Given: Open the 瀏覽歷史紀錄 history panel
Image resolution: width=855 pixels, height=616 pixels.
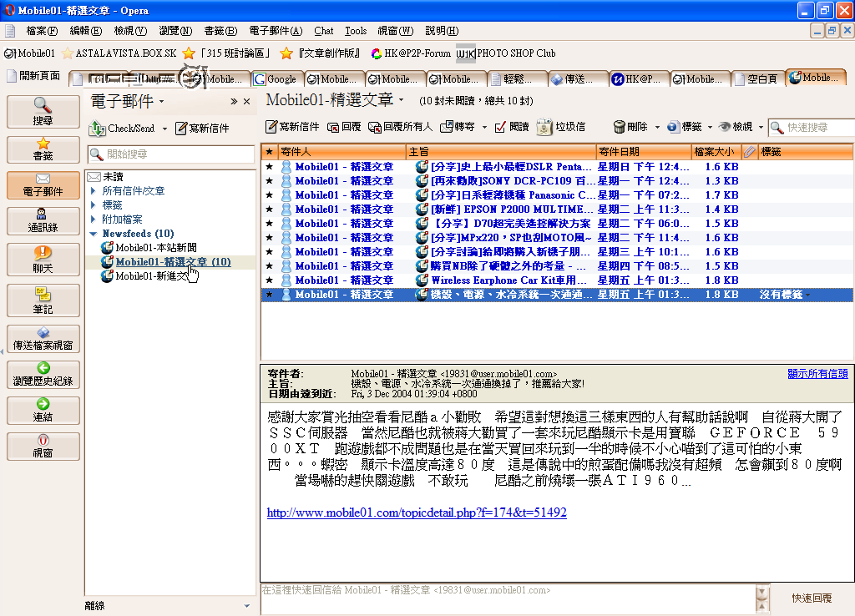Looking at the screenshot, I should [43, 375].
